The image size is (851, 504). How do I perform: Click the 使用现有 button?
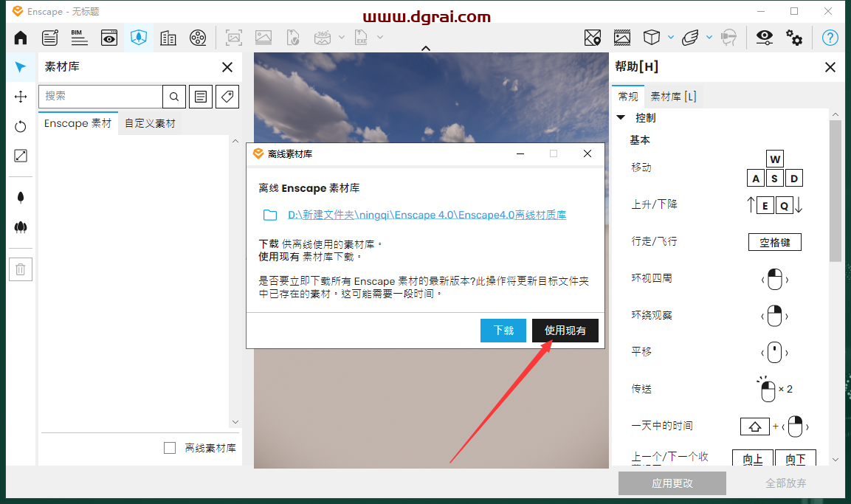click(x=565, y=331)
